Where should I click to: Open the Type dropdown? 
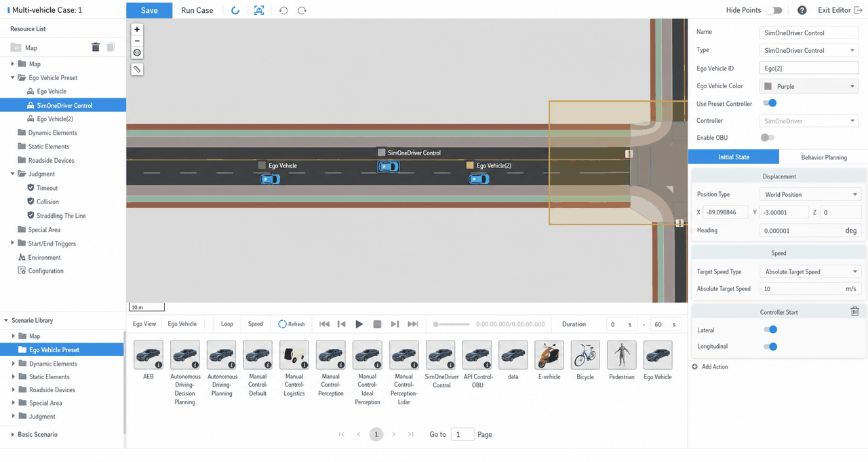pyautogui.click(x=809, y=50)
